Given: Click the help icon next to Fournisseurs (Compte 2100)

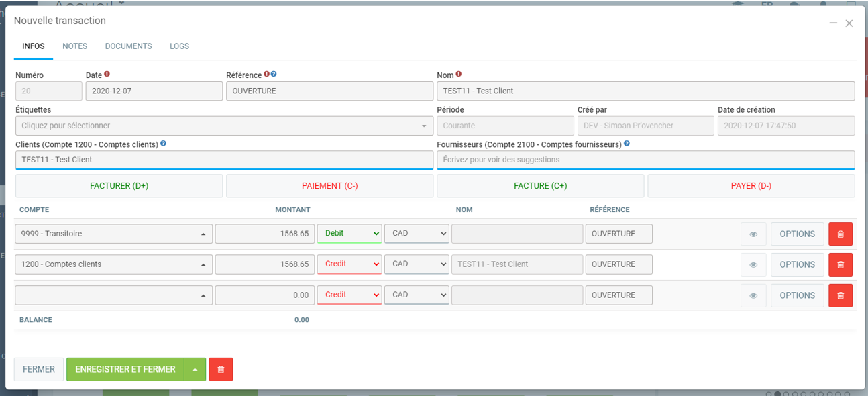Looking at the screenshot, I should click(627, 144).
